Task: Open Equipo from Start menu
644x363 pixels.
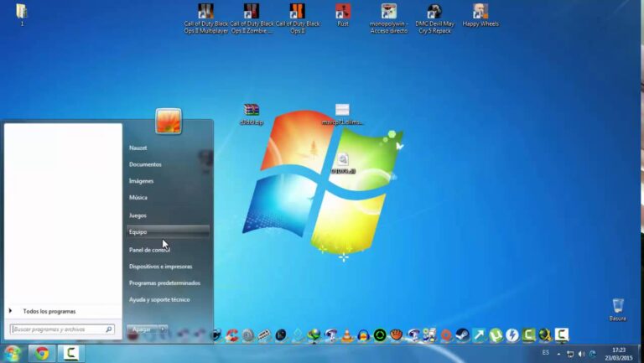Action: (x=169, y=231)
